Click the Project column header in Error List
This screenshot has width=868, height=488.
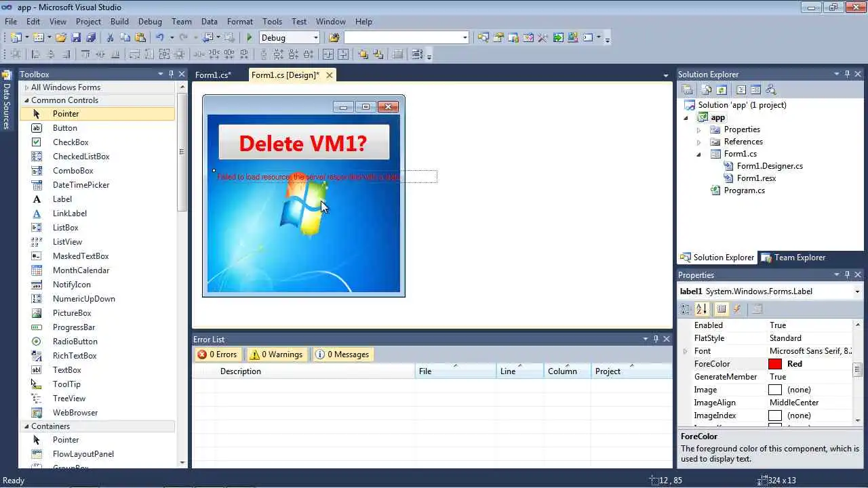pos(632,371)
